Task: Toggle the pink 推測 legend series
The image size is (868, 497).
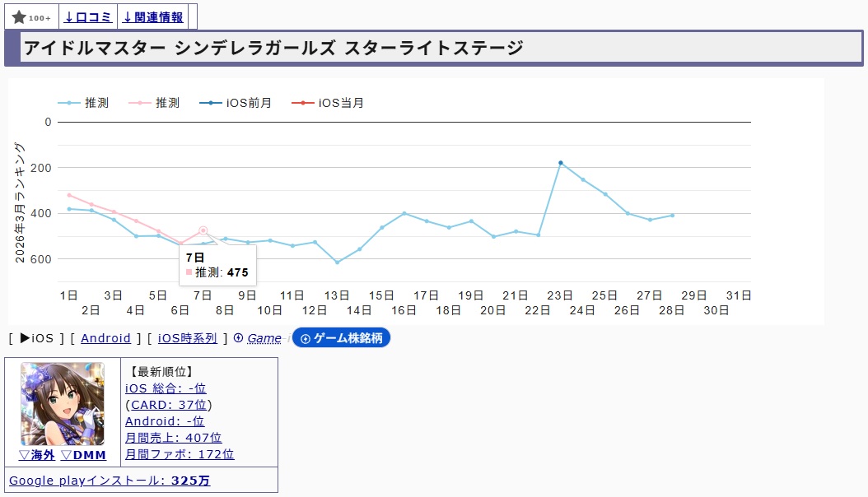Action: point(154,103)
